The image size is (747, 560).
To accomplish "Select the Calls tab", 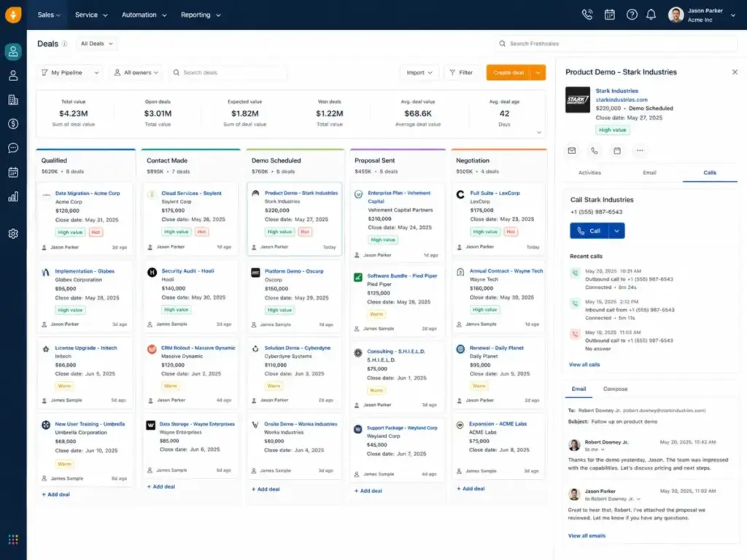I will pos(710,173).
